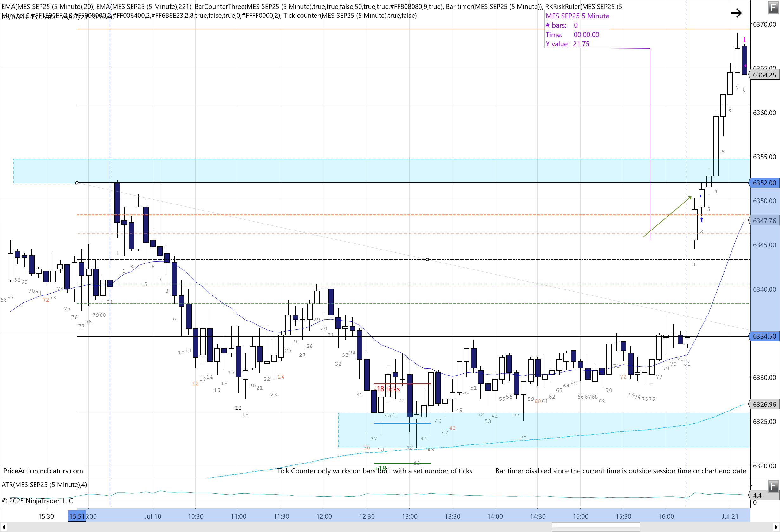Click the green diagonal arrow drawing
The height and width of the screenshot is (532, 780).
(667, 217)
